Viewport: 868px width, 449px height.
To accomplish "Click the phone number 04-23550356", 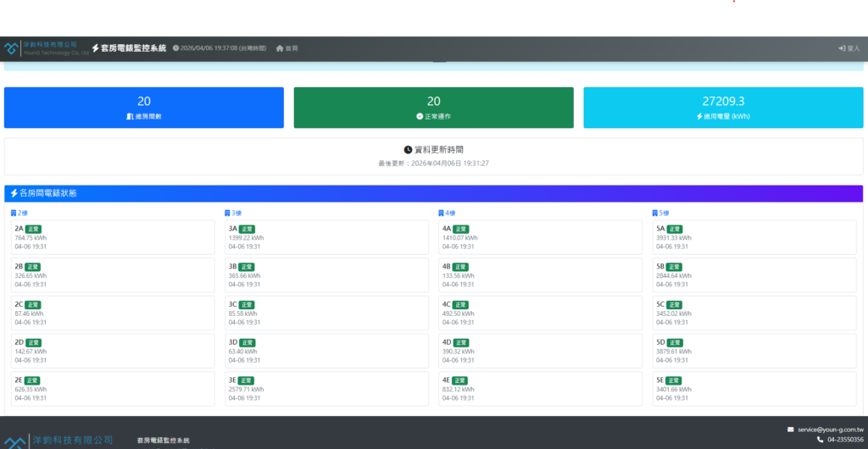I will 845,440.
